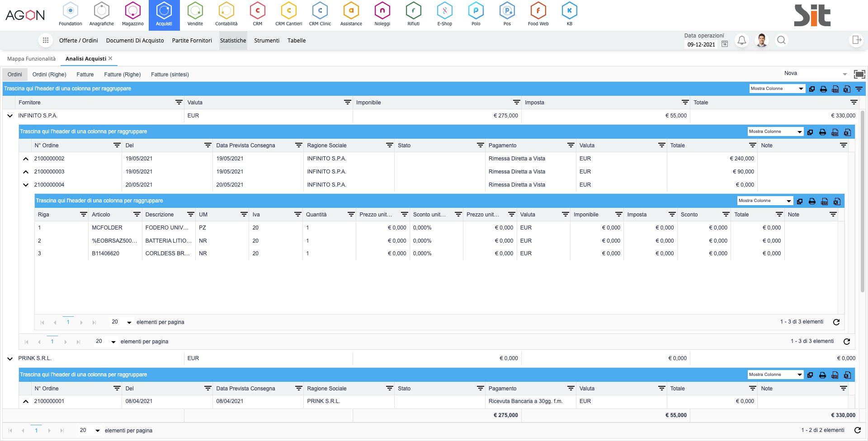Switch to the Fatture (sintesi) tab
This screenshot has width=868, height=441.
click(170, 75)
